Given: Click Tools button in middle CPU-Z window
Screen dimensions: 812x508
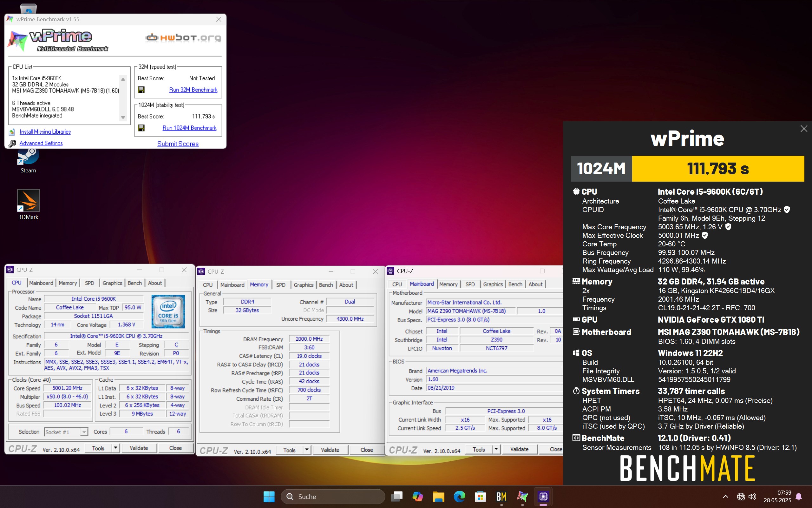Looking at the screenshot, I should (x=289, y=450).
